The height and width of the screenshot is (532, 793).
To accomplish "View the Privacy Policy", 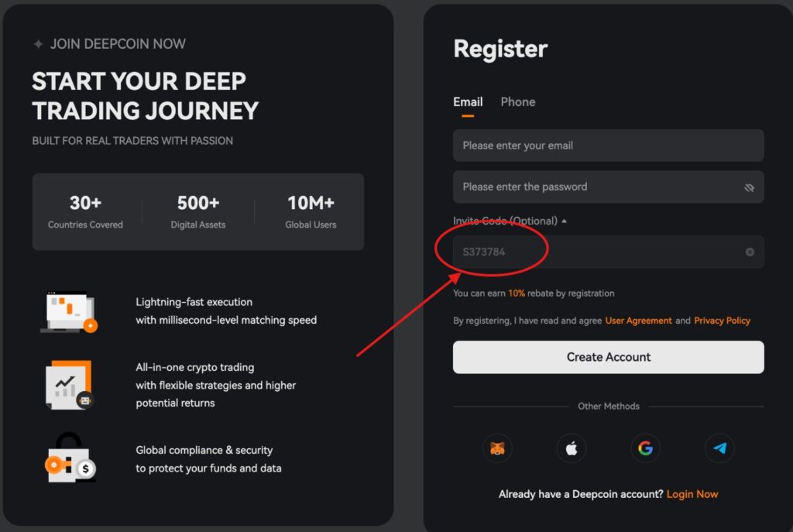I will [x=722, y=320].
